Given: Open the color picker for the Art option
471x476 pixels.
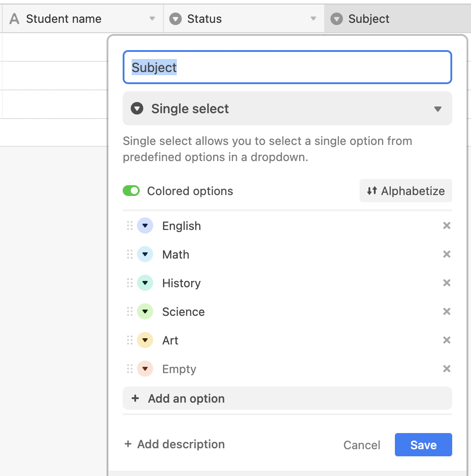Looking at the screenshot, I should coord(145,340).
